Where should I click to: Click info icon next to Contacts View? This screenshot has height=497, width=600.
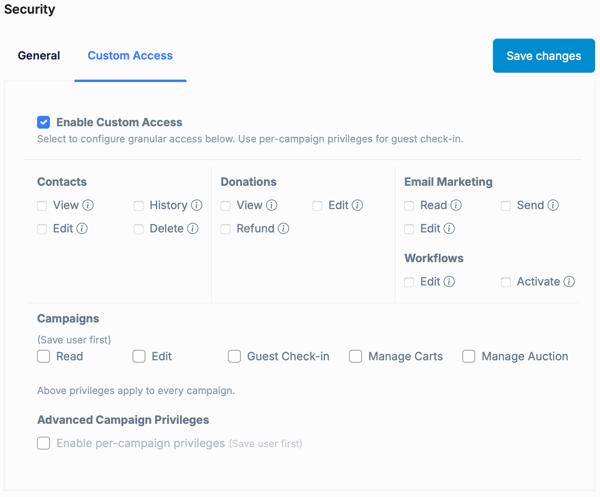[88, 205]
